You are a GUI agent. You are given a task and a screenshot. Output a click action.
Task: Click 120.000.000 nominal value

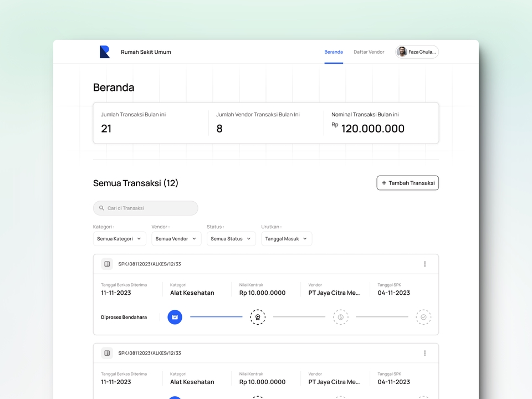[372, 129]
